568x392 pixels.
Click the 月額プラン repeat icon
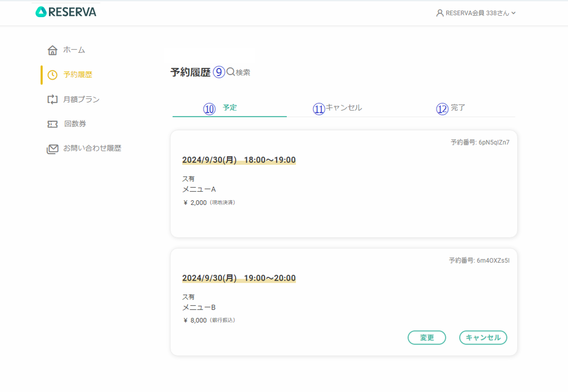(52, 99)
